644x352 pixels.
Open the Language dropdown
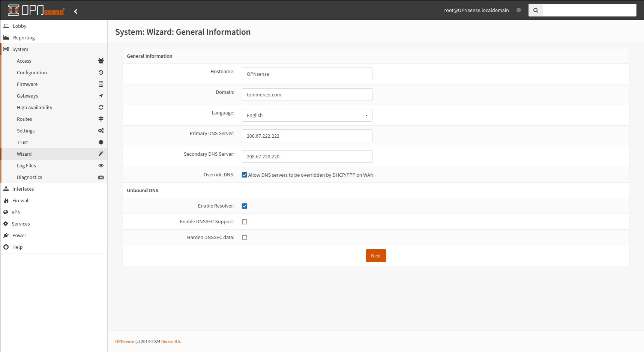(307, 115)
